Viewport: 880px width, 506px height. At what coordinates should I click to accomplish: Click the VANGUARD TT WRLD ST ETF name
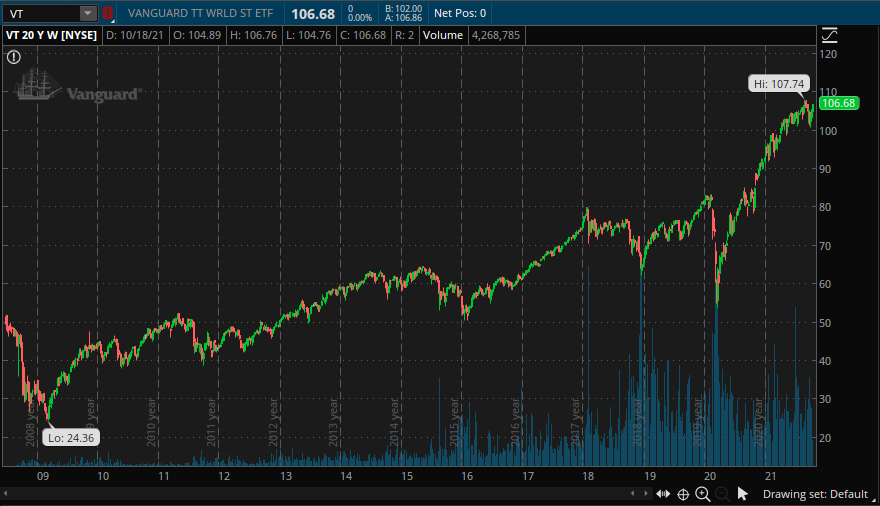[200, 13]
